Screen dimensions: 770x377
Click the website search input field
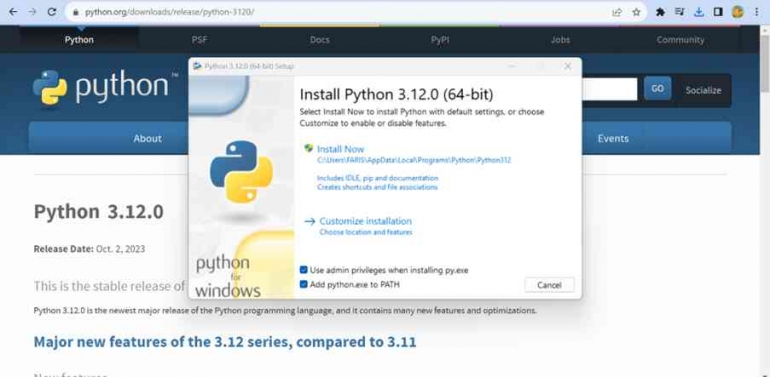coord(609,89)
